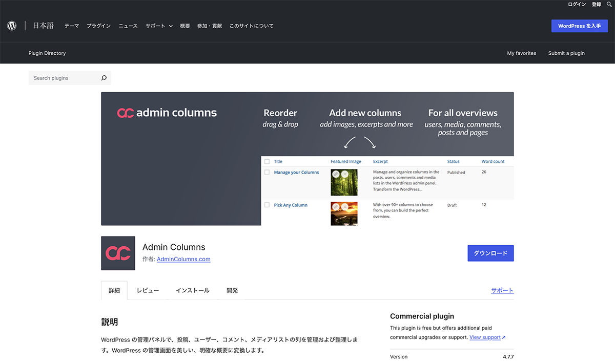The height and width of the screenshot is (364, 615).
Task: Switch to the レビュー tab
Action: [x=148, y=290]
